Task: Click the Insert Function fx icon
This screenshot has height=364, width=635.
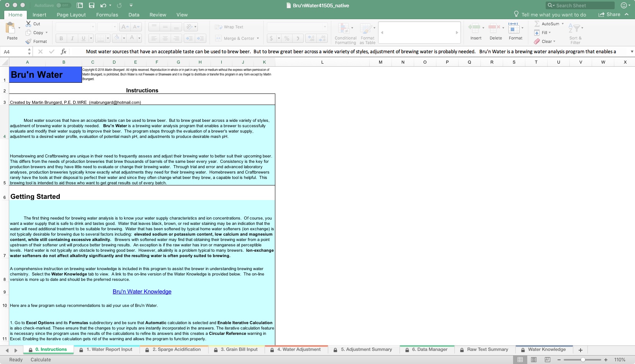Action: coord(64,52)
